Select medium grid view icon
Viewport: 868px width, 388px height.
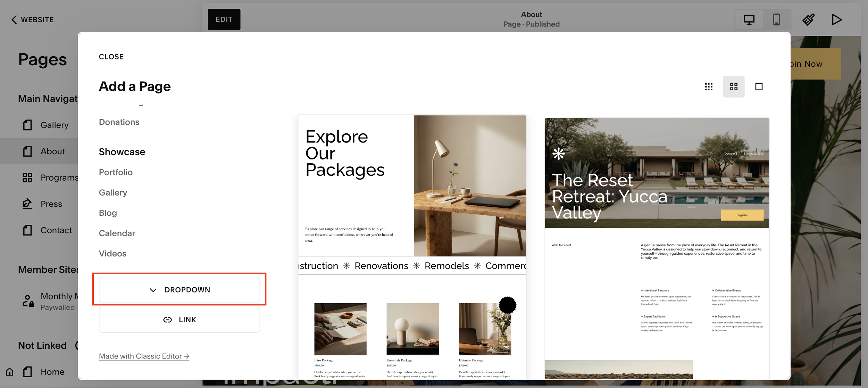pyautogui.click(x=734, y=87)
